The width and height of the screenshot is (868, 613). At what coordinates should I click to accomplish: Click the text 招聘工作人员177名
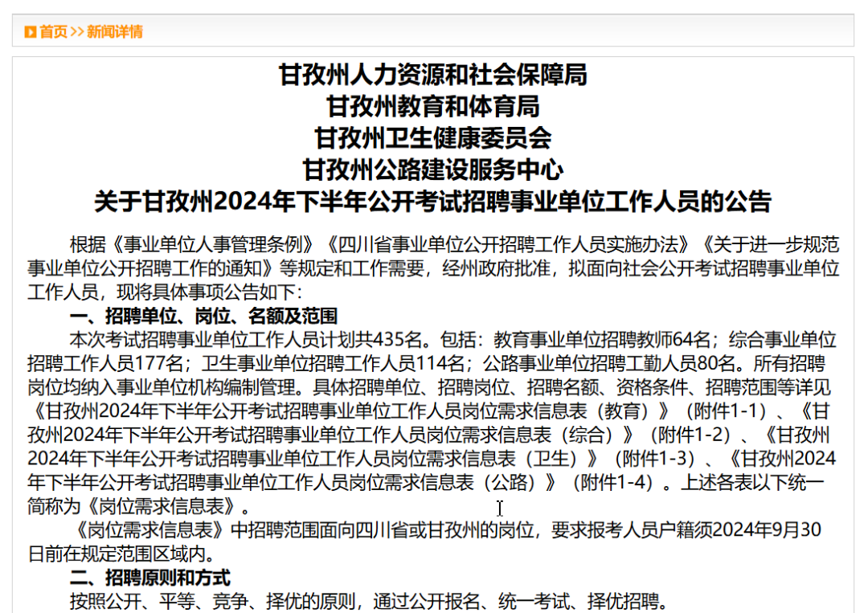pos(106,363)
